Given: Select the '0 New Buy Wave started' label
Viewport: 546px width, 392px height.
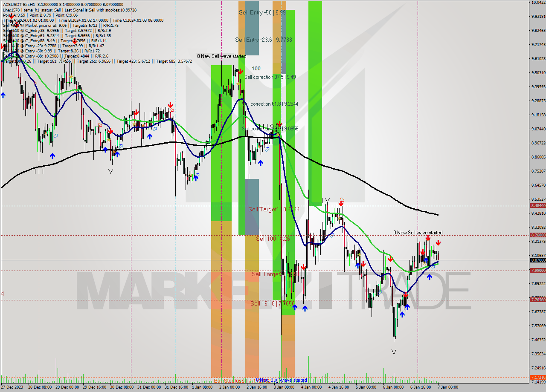Looking at the screenshot, I should [x=282, y=380].
